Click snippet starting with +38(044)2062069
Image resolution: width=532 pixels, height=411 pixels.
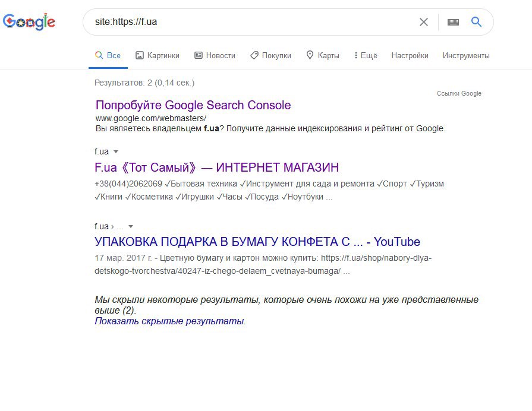coord(269,190)
